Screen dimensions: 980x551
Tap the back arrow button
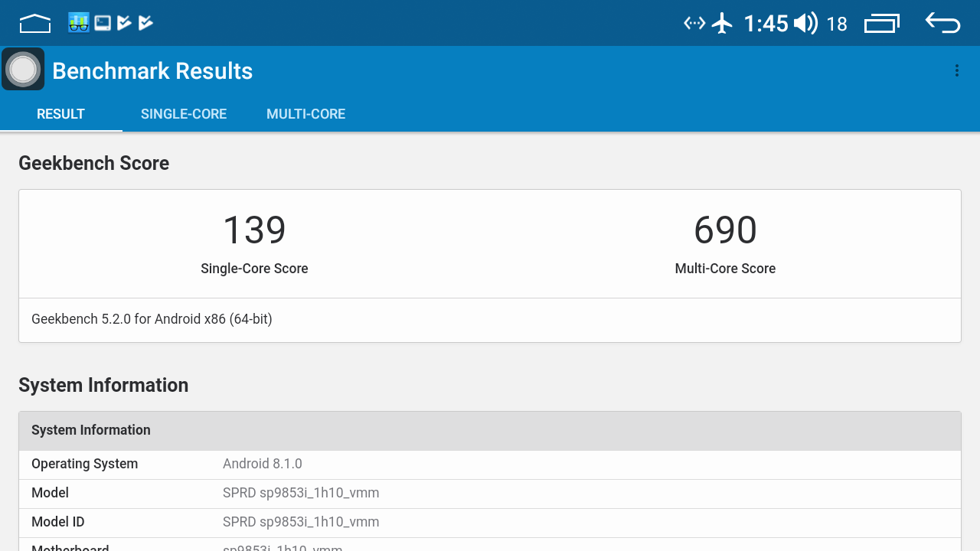click(942, 23)
